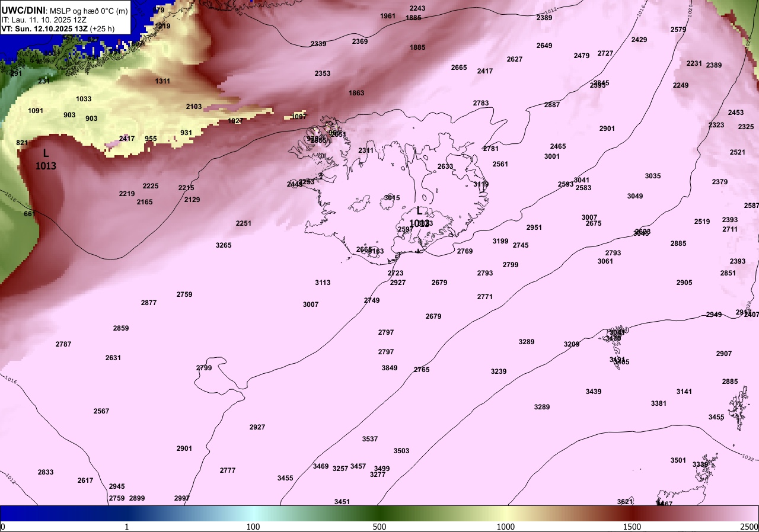
Task: Click the 2627 map value
Action: click(515, 59)
